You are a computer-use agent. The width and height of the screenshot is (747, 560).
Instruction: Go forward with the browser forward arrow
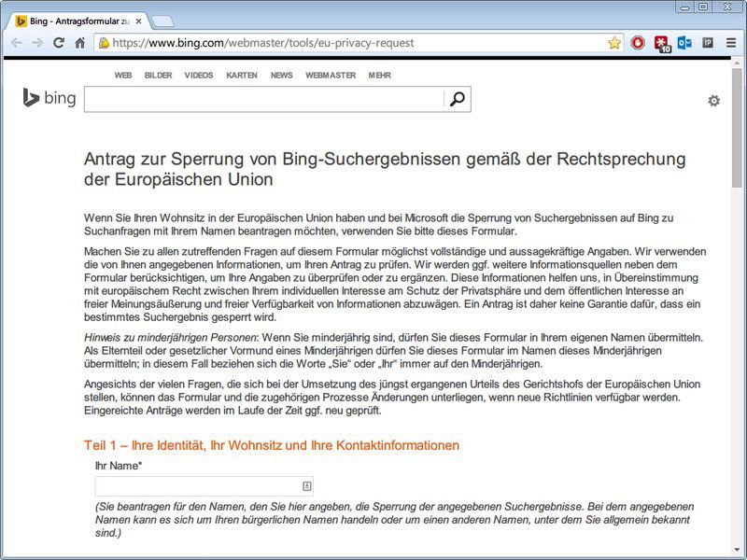click(x=37, y=43)
